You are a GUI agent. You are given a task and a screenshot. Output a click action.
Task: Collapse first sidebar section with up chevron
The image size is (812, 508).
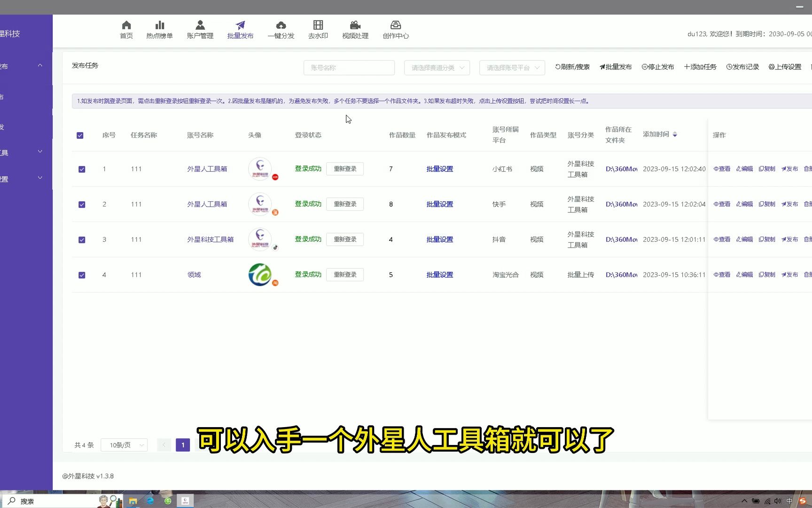pyautogui.click(x=40, y=66)
